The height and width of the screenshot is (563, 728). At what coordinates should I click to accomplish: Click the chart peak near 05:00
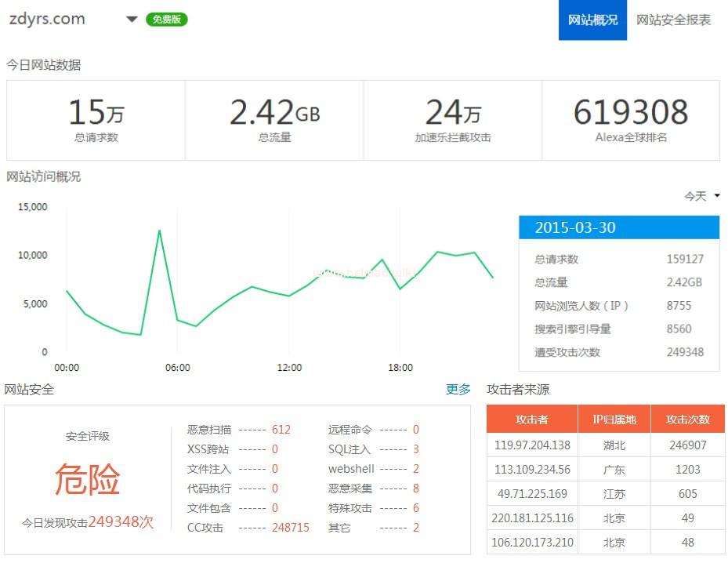tap(159, 231)
